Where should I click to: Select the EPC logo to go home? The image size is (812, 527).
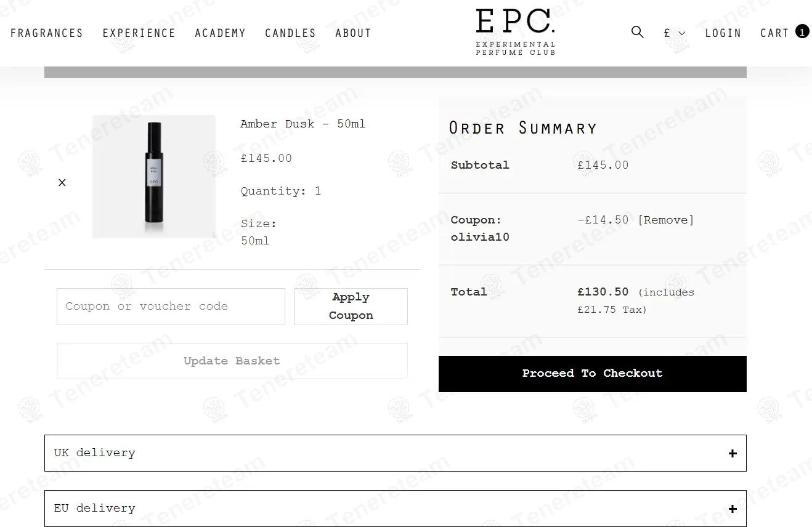point(516,31)
